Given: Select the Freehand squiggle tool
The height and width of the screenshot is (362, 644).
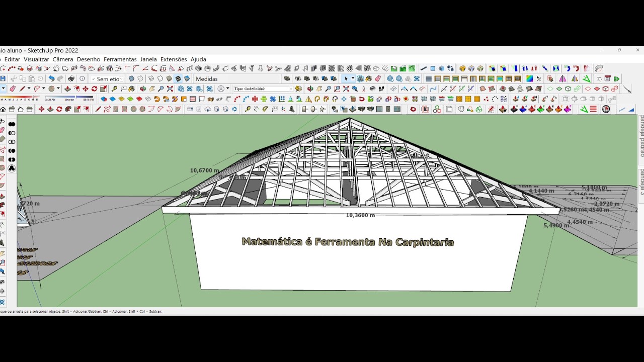Looking at the screenshot, I should coord(107,109).
